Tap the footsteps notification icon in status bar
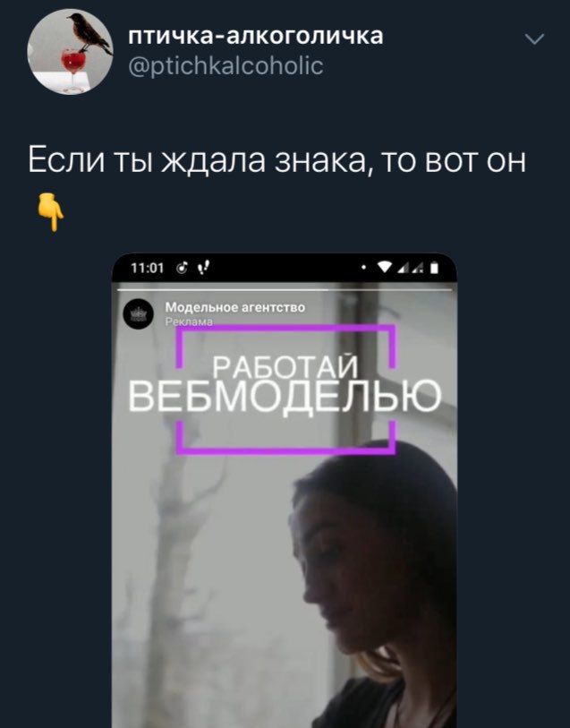Screen dimensions: 570x728 click(x=203, y=268)
